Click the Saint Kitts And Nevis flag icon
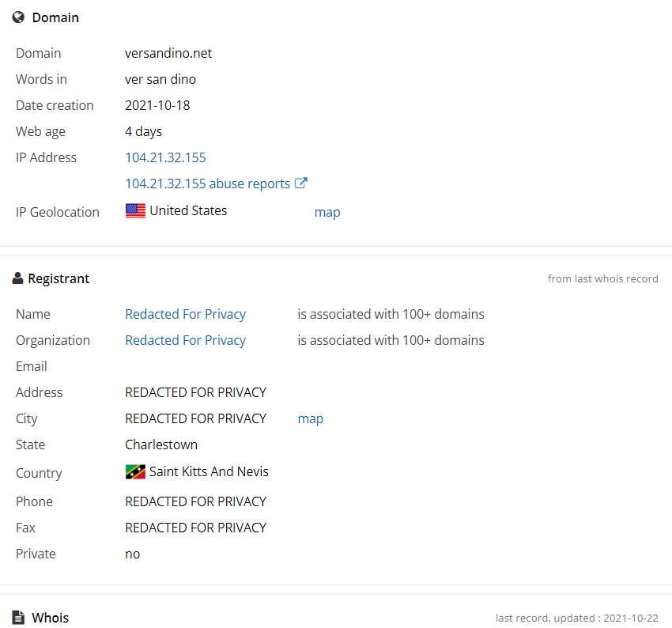 click(x=135, y=471)
